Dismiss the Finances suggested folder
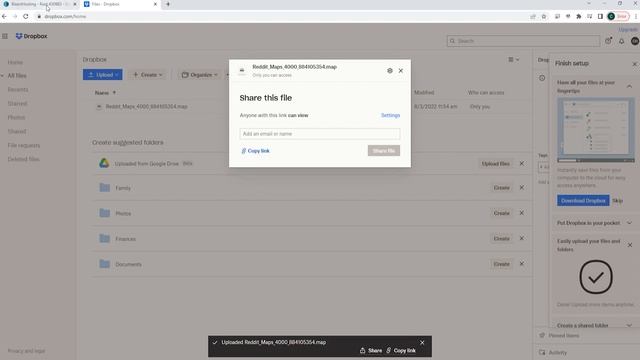Viewport: 640px width, 360px height. click(x=522, y=238)
